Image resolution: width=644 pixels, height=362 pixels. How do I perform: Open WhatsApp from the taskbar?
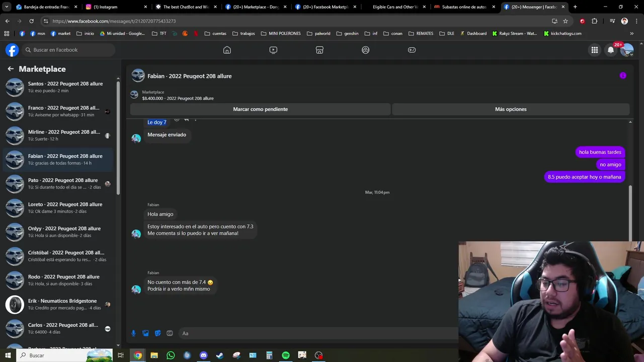pos(171,355)
